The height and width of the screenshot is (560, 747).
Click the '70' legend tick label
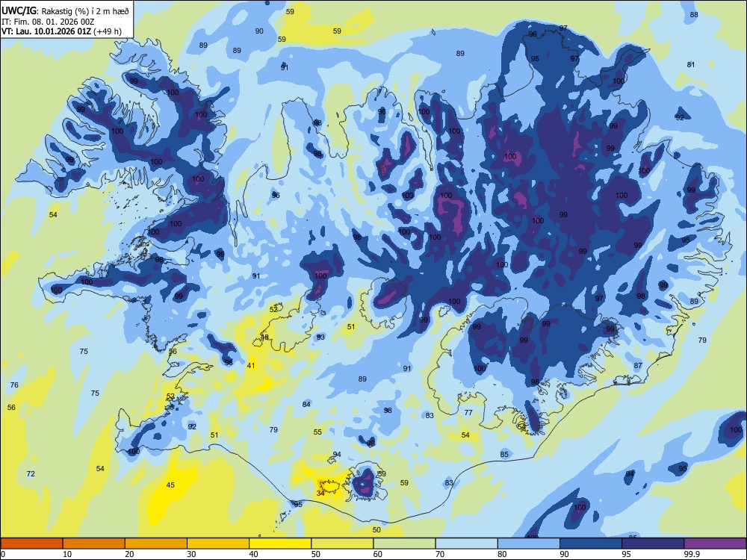point(440,554)
